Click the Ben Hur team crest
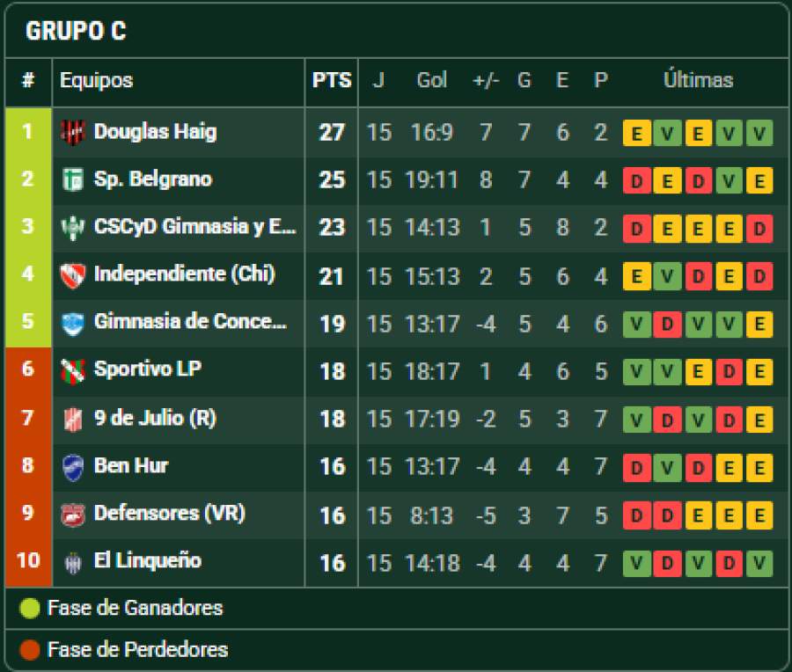This screenshot has width=792, height=672. pos(72,466)
